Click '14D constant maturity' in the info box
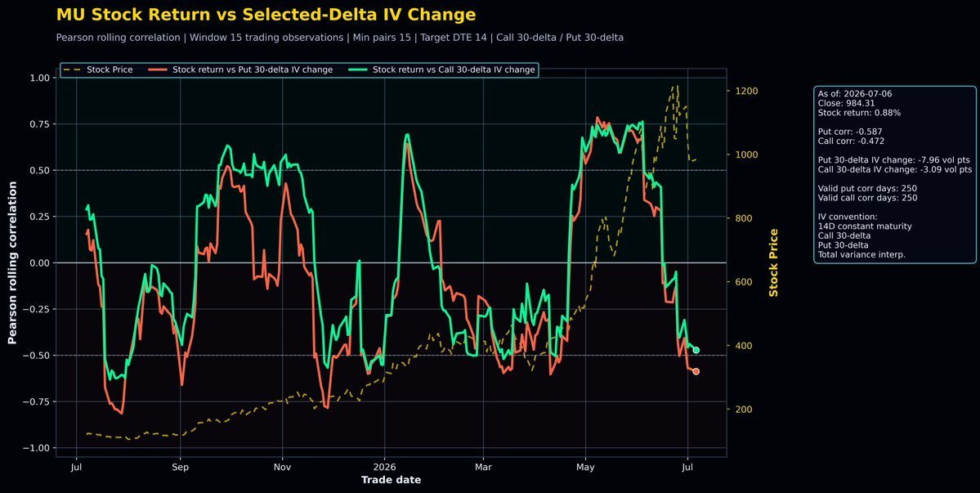The width and height of the screenshot is (980, 493). [865, 226]
